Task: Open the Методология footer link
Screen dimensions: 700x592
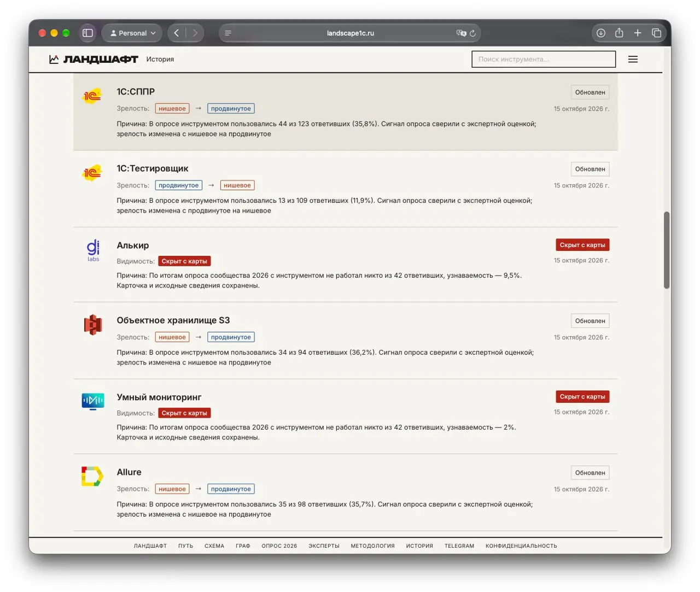Action: pos(372,546)
